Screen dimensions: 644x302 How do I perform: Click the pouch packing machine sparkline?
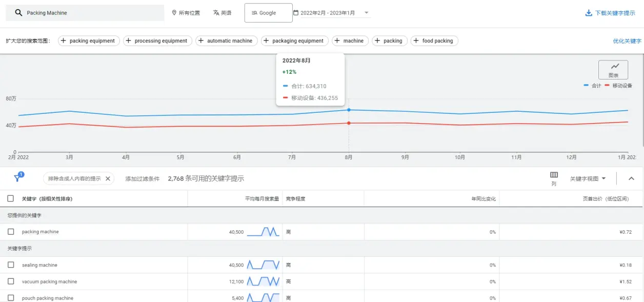tap(263, 298)
